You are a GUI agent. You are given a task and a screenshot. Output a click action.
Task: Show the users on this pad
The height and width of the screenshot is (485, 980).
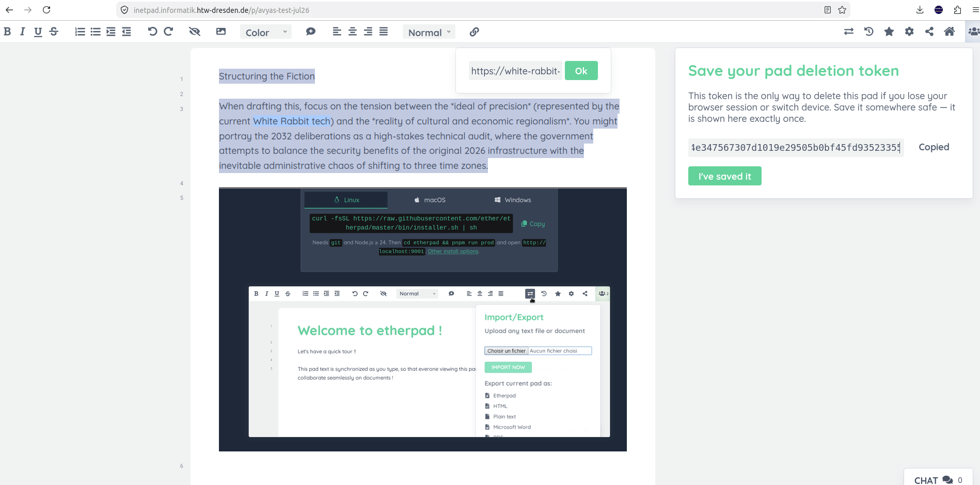pos(973,32)
